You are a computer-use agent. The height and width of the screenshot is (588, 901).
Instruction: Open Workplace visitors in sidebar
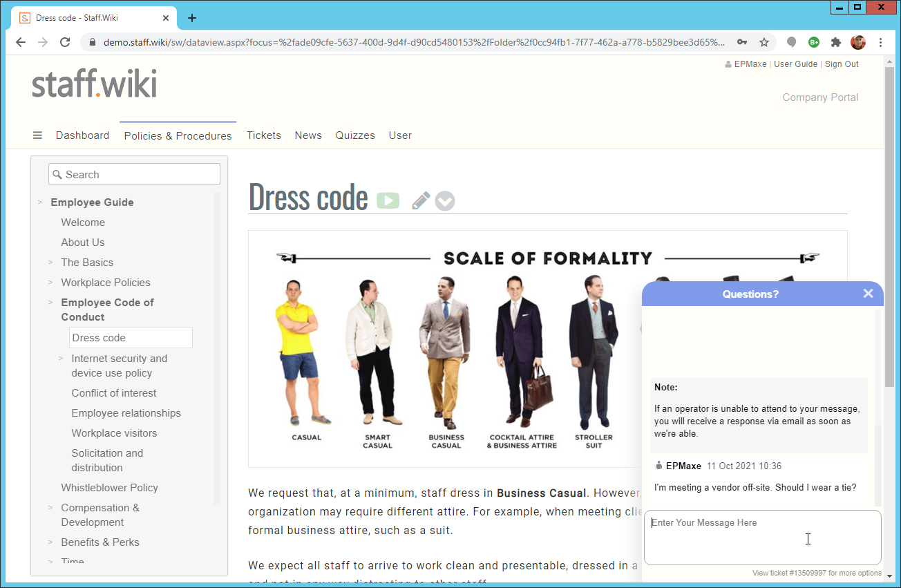click(x=114, y=433)
